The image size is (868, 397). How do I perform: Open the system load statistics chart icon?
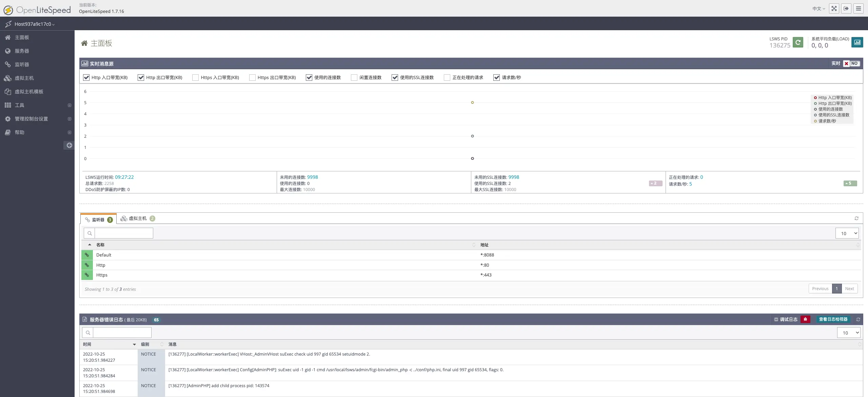(x=857, y=42)
